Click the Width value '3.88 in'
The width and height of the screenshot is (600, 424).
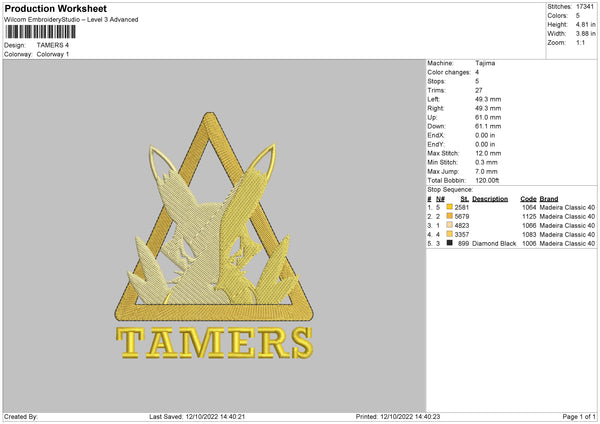pos(585,34)
